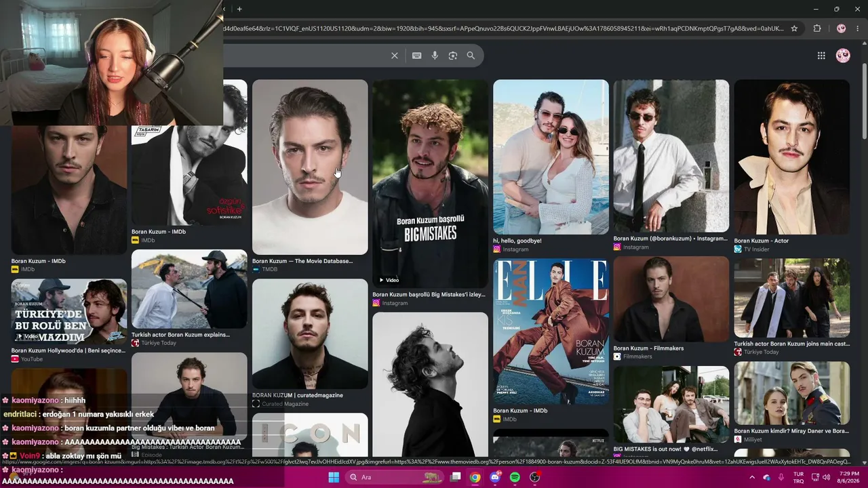Open the 'Boran Kuzum - Filmmakers' caption
Image resolution: width=868 pixels, height=488 pixels.
coord(648,348)
